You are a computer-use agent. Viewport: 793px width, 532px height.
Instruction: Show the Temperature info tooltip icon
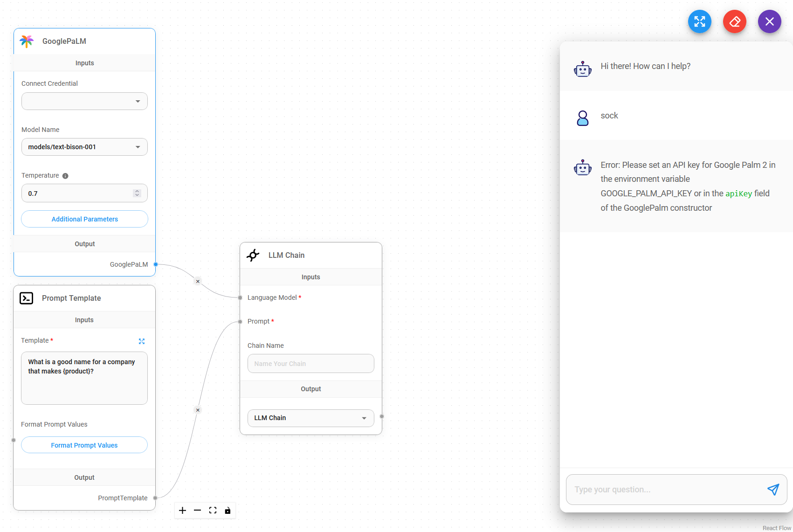[x=65, y=176]
